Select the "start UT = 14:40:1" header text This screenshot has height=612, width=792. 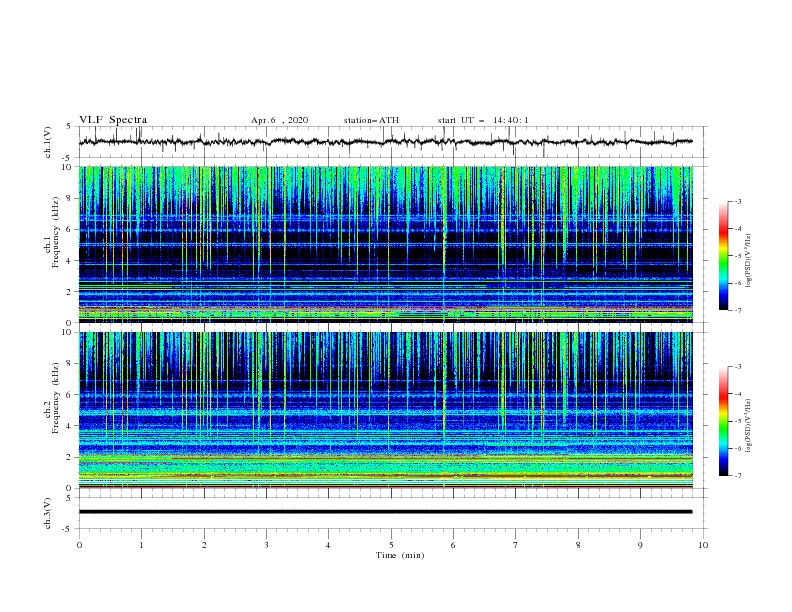click(x=483, y=120)
